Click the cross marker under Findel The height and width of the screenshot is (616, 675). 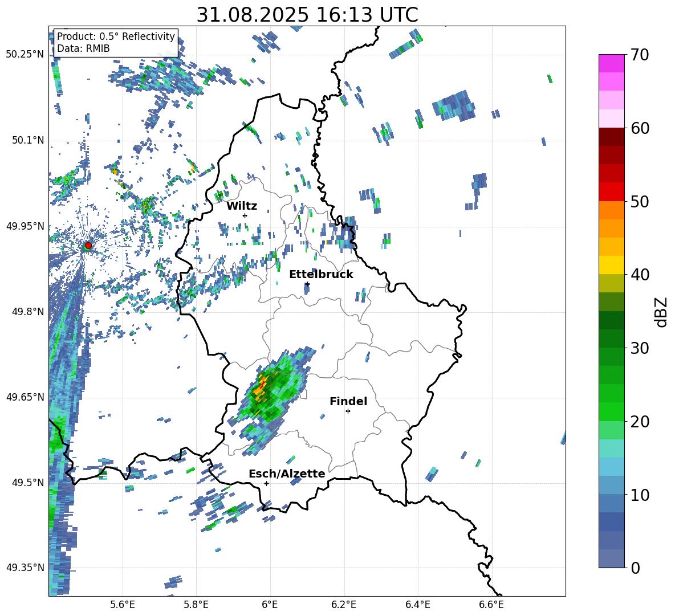pyautogui.click(x=348, y=411)
